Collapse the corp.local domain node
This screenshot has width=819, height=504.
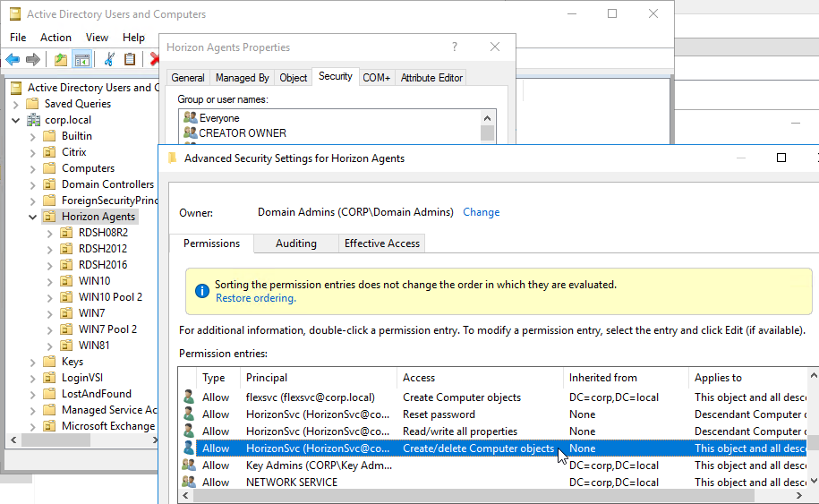[16, 120]
